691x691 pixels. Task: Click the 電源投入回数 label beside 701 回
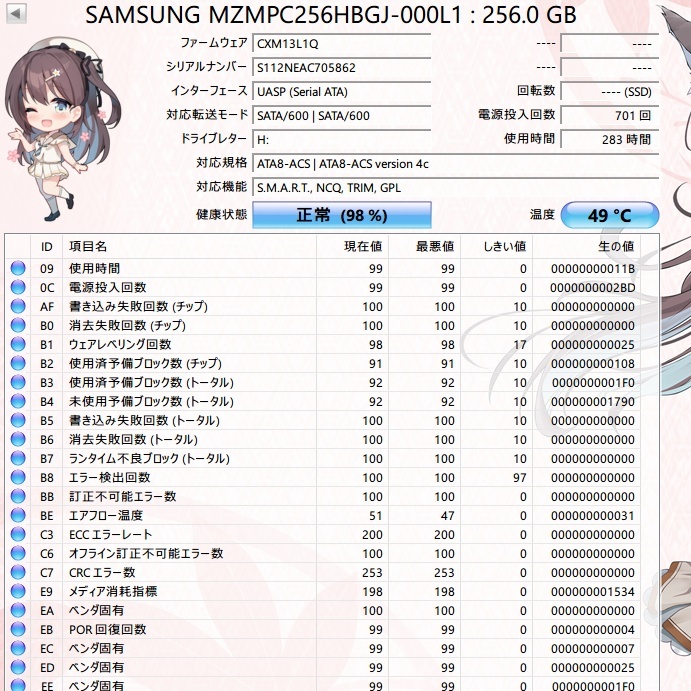pyautogui.click(x=516, y=115)
